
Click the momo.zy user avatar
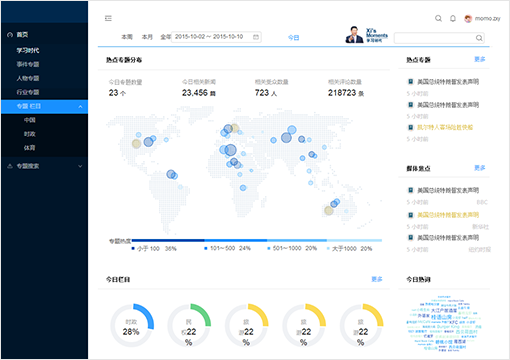click(x=468, y=19)
